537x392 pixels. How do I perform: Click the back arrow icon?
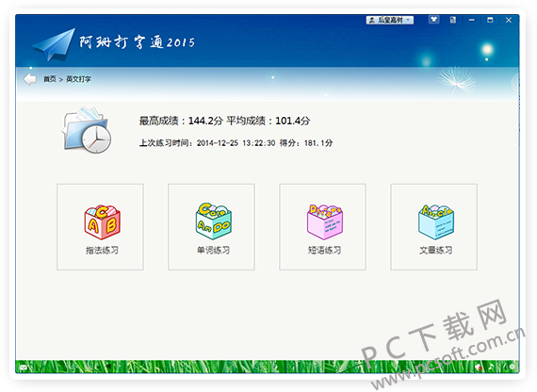pyautogui.click(x=30, y=79)
